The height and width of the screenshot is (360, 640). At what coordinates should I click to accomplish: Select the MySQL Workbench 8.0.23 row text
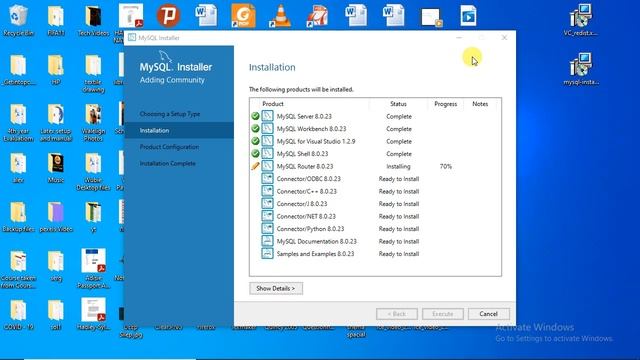click(x=311, y=129)
